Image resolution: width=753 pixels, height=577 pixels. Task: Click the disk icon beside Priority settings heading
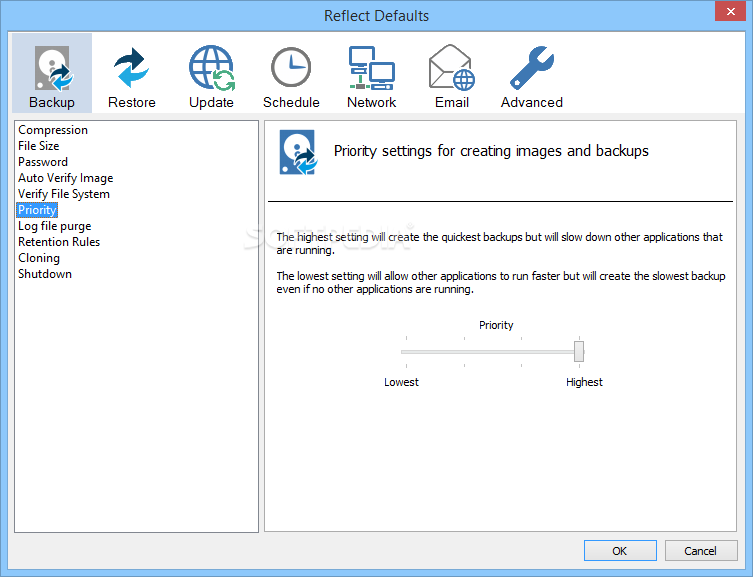(298, 152)
